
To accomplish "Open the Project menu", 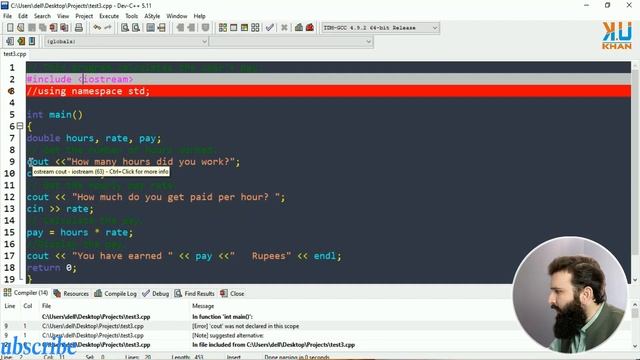I will (84, 16).
